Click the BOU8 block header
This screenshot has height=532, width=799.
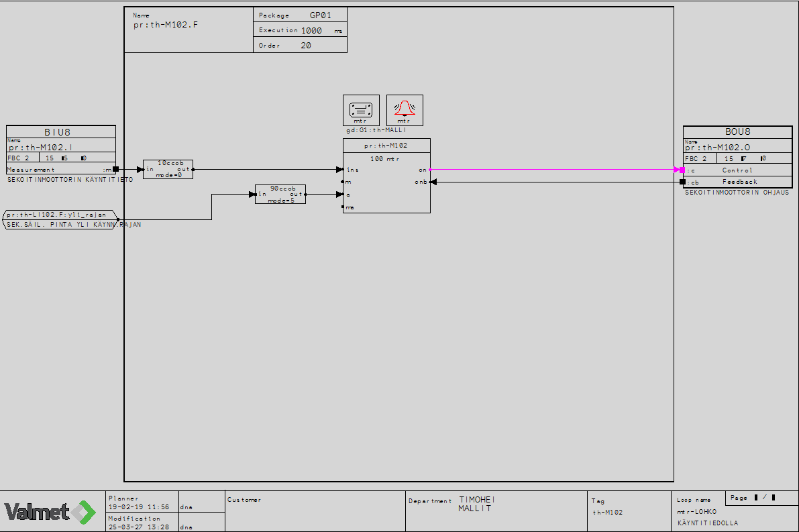coord(737,132)
